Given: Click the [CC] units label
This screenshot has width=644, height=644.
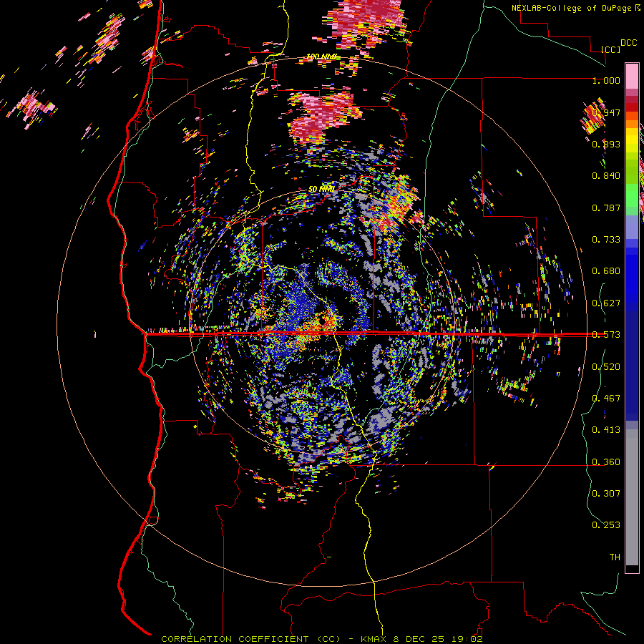Looking at the screenshot, I should tap(611, 49).
